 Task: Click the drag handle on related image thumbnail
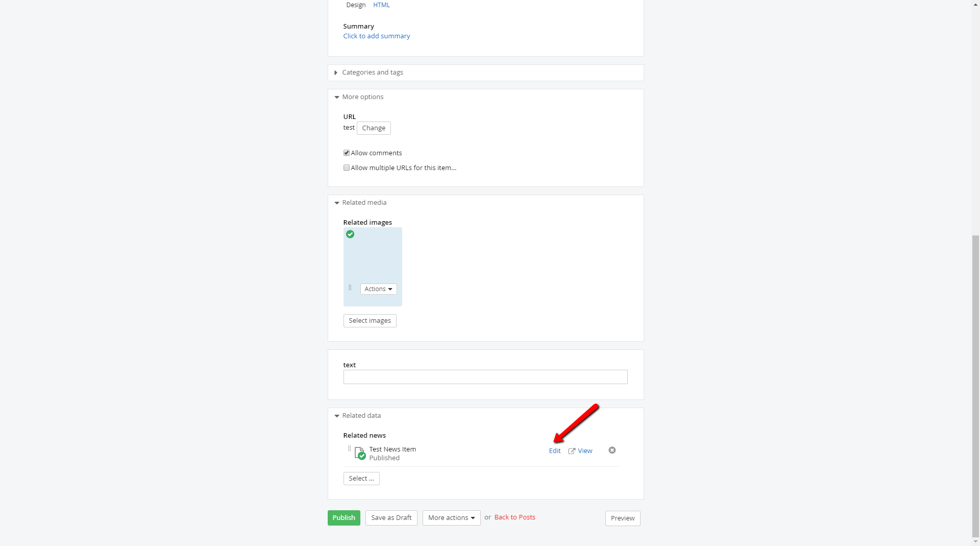350,288
